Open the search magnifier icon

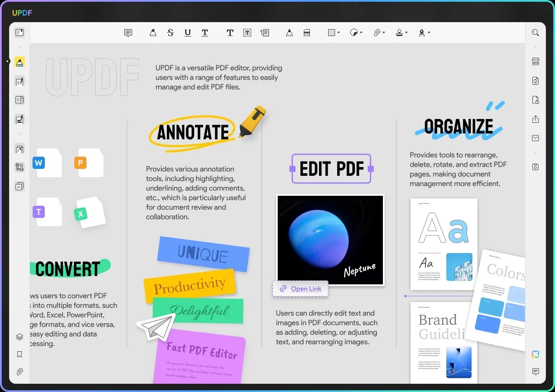[x=535, y=33]
